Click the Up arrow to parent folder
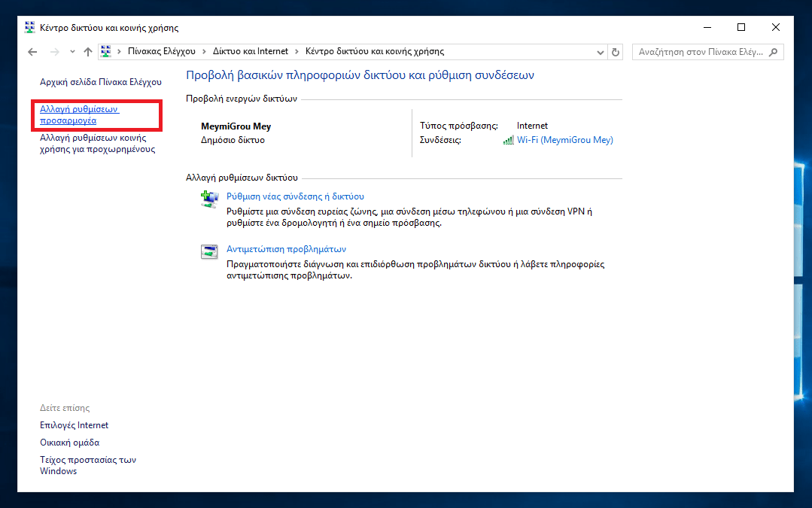 (x=88, y=52)
